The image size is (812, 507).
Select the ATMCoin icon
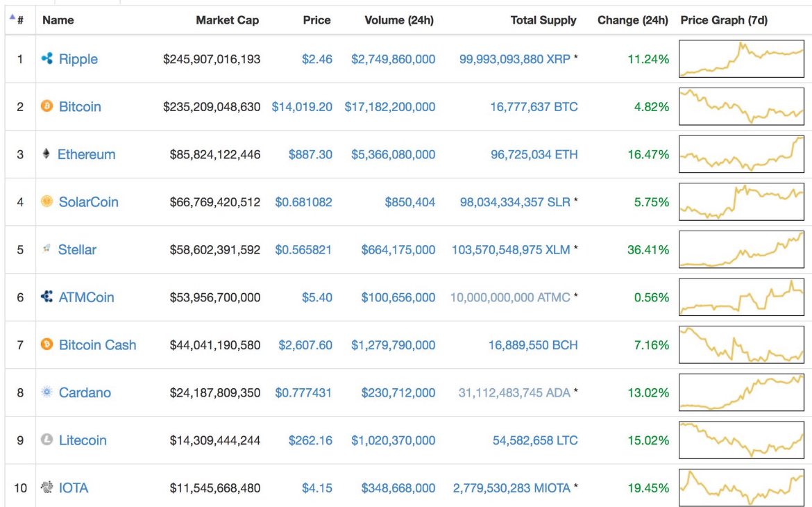46,297
